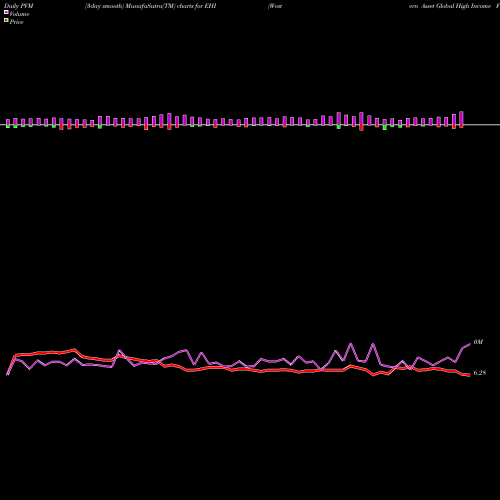Click the last, tallest volume bar

tap(461, 119)
